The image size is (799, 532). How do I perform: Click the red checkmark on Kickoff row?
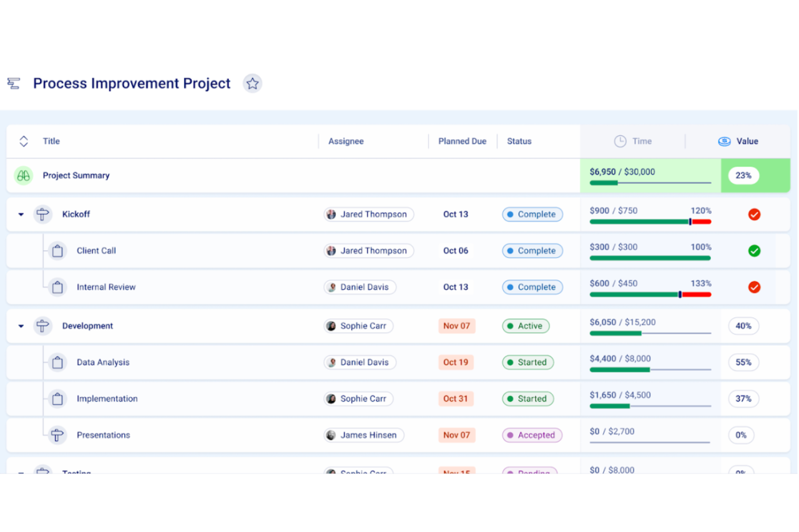[754, 215]
